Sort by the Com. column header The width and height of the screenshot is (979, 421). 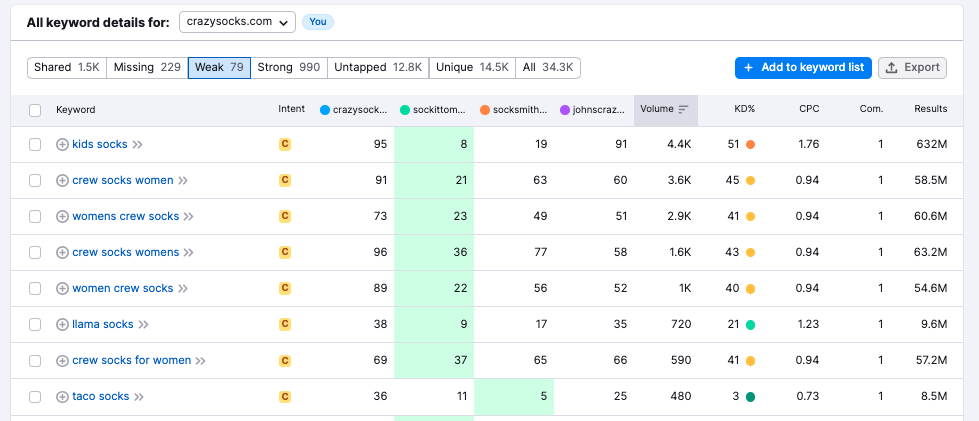point(871,109)
